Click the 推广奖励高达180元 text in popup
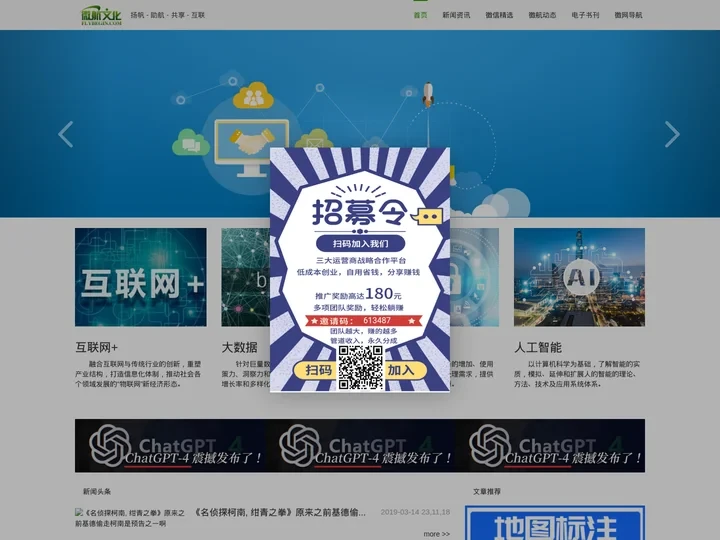Image resolution: width=720 pixels, height=540 pixels. point(358,294)
